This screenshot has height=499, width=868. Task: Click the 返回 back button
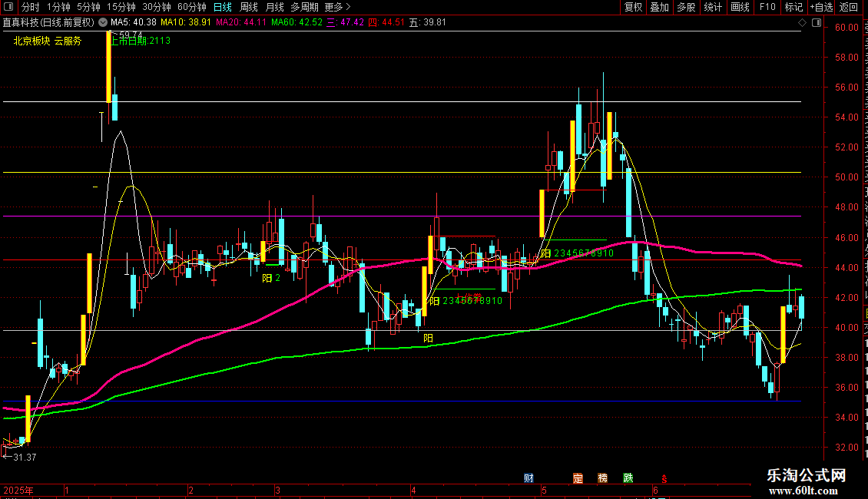pos(849,7)
